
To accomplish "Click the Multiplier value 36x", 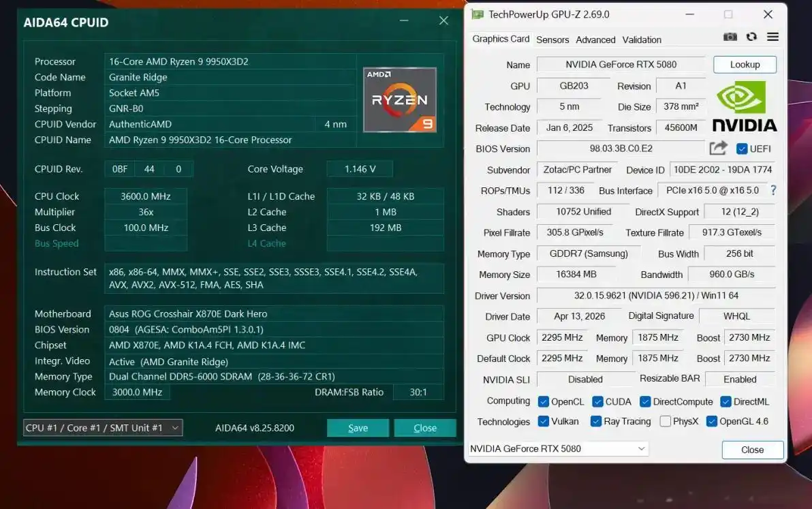I will click(x=146, y=212).
